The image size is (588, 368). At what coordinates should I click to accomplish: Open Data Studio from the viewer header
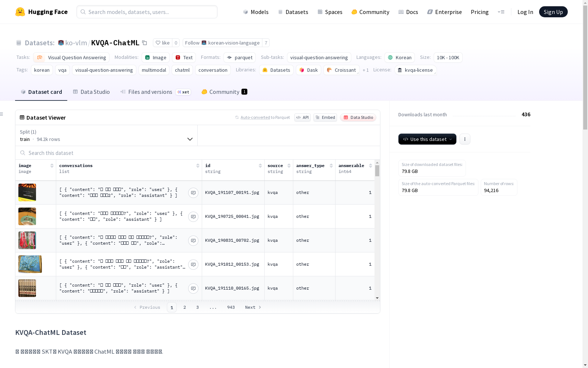click(358, 117)
